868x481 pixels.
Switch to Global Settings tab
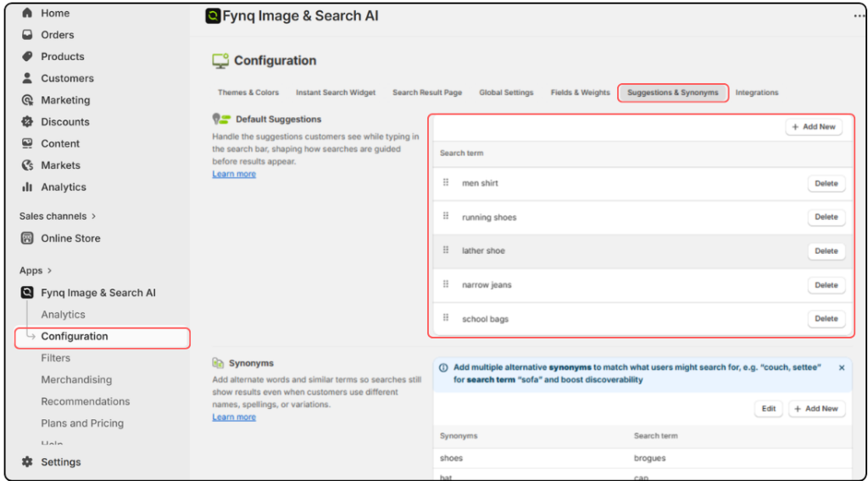pos(506,92)
